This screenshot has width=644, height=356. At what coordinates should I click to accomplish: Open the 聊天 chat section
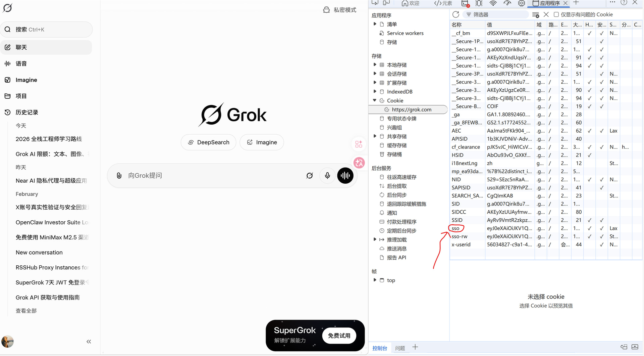click(x=46, y=47)
